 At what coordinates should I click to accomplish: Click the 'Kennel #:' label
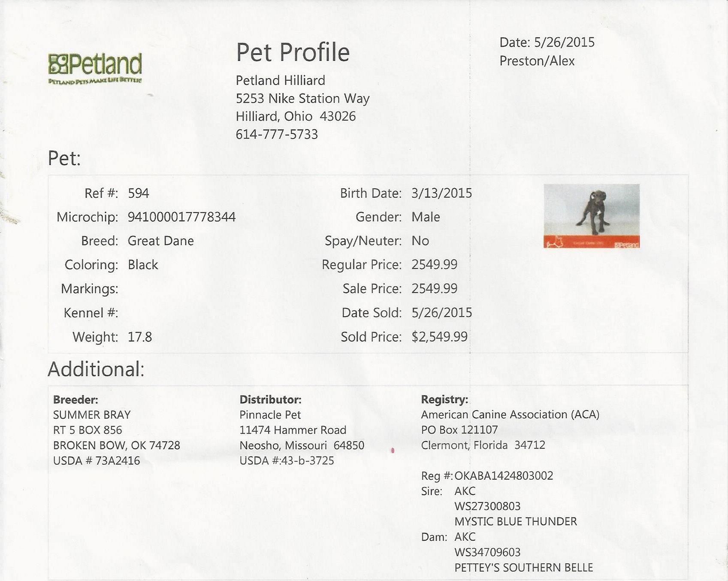pos(91,313)
